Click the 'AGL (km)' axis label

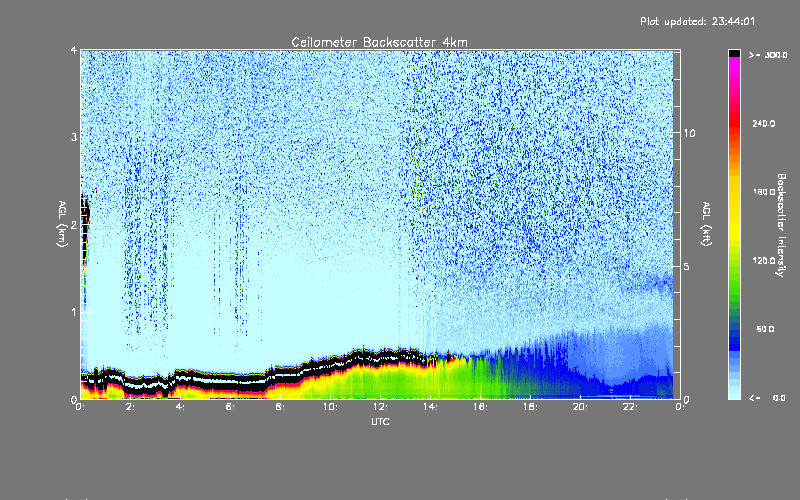(63, 224)
